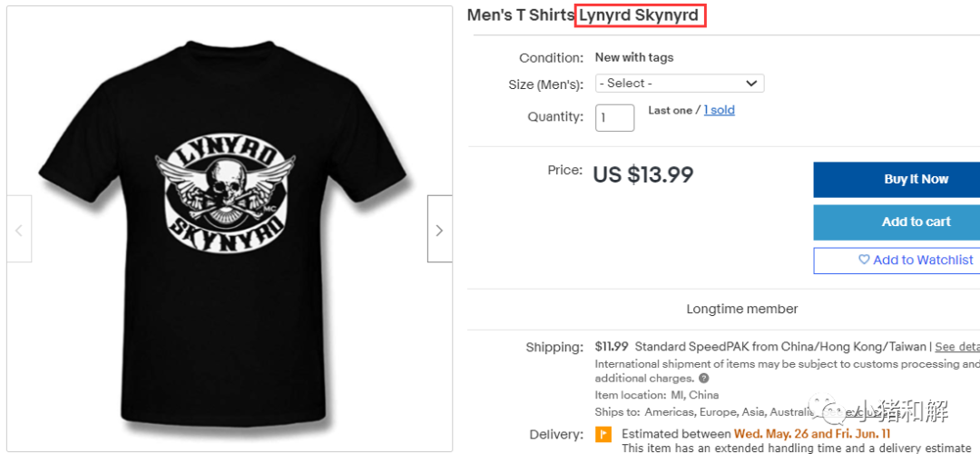Click inside the Quantity input field
The image size is (980, 454).
615,117
